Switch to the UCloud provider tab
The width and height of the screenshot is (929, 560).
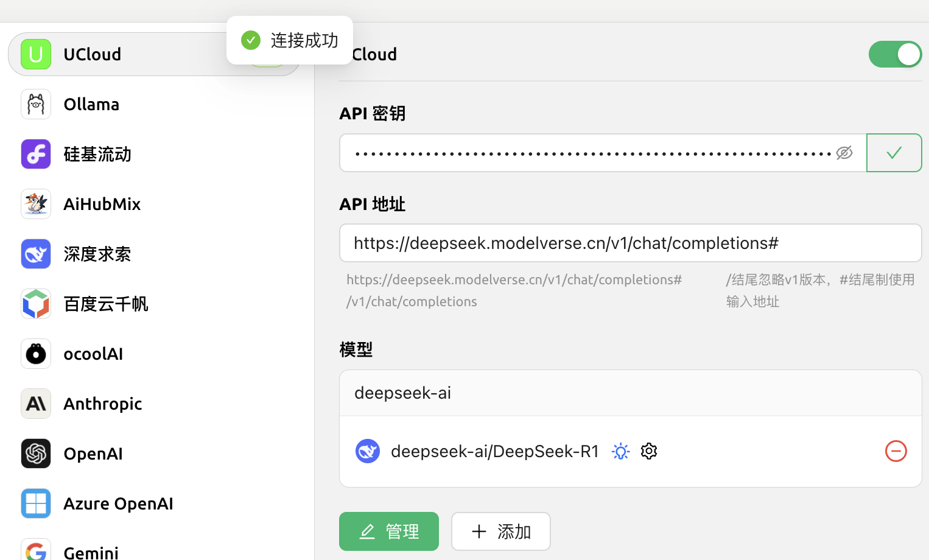92,54
